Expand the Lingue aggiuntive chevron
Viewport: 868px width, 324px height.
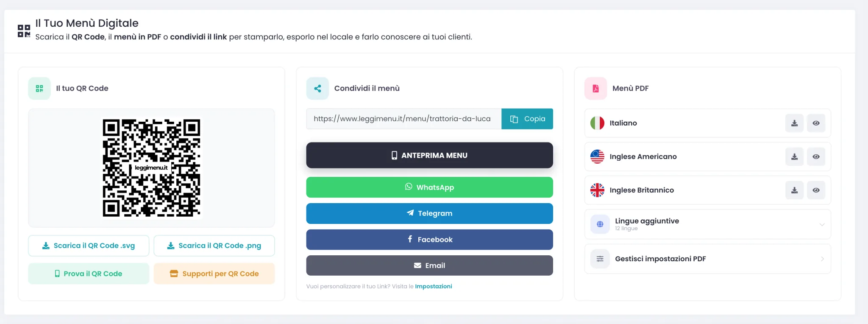(822, 224)
